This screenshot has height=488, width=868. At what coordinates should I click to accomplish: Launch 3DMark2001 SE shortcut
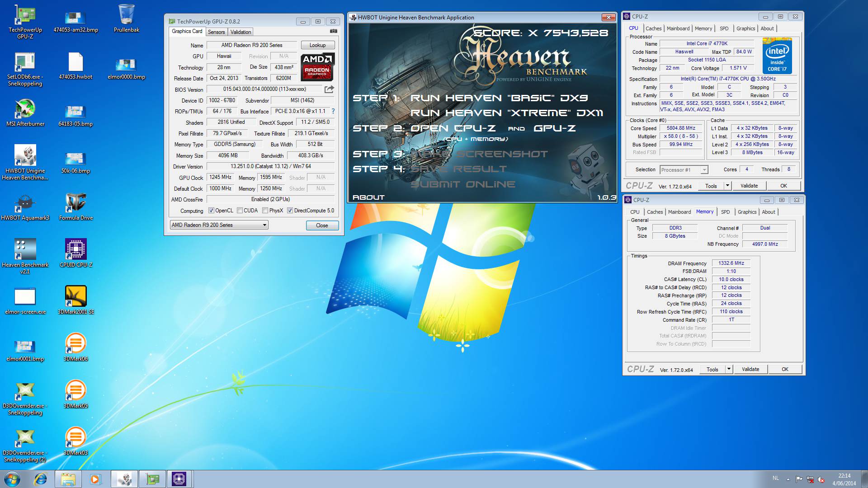pos(75,300)
